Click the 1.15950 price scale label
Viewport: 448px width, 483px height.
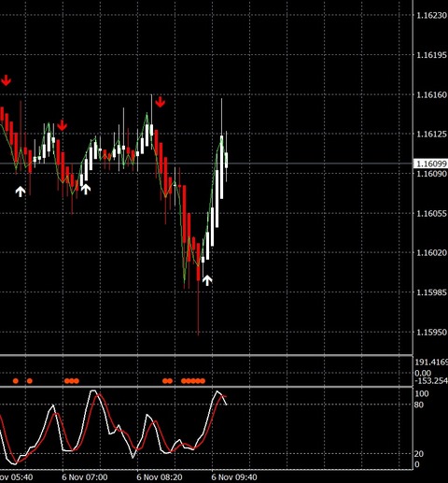[x=431, y=332]
